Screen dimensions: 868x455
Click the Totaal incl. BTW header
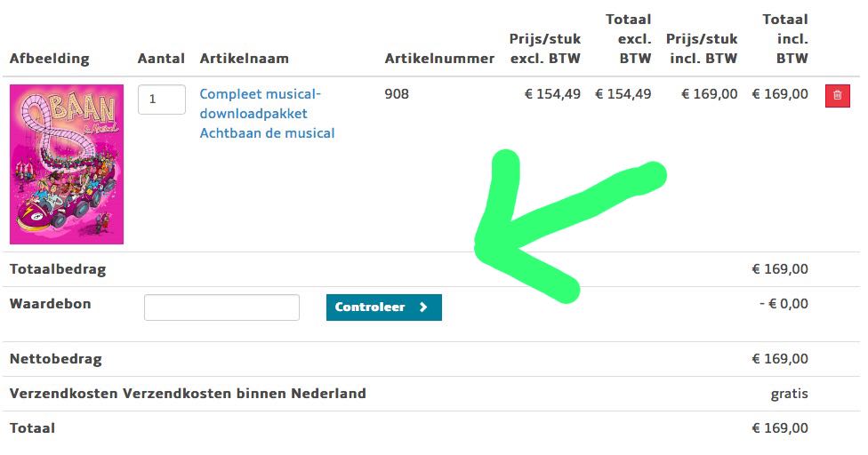pyautogui.click(x=784, y=39)
